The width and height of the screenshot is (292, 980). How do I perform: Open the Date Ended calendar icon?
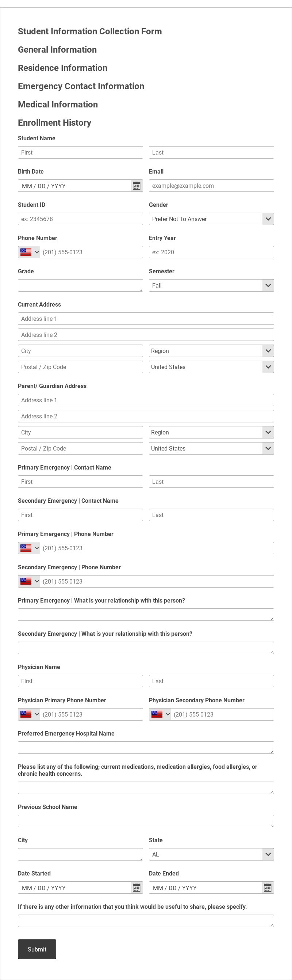[x=268, y=888]
